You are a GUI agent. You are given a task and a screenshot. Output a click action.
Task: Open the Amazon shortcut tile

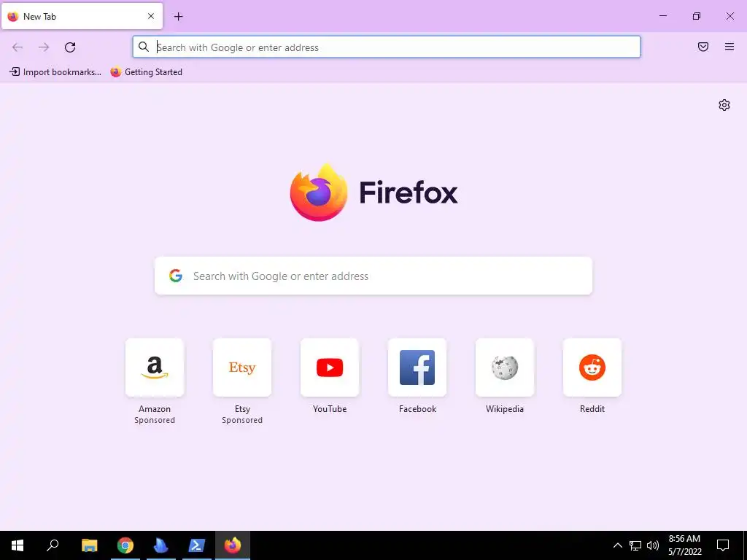[155, 367]
